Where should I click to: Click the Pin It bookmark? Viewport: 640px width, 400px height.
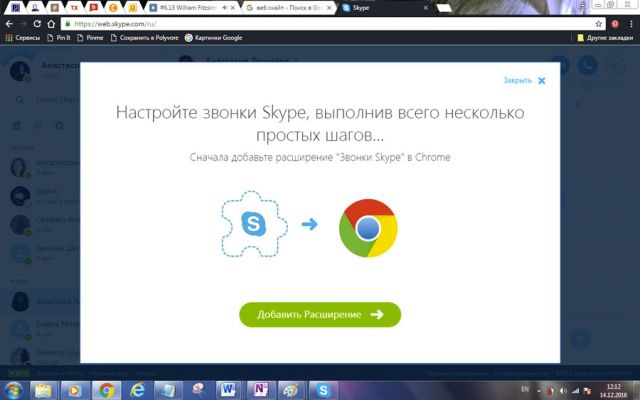(x=59, y=38)
